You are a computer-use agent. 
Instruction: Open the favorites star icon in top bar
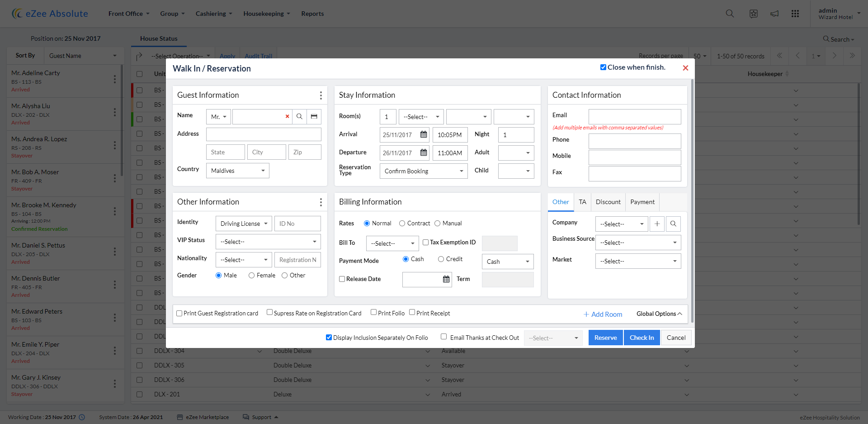click(754, 14)
